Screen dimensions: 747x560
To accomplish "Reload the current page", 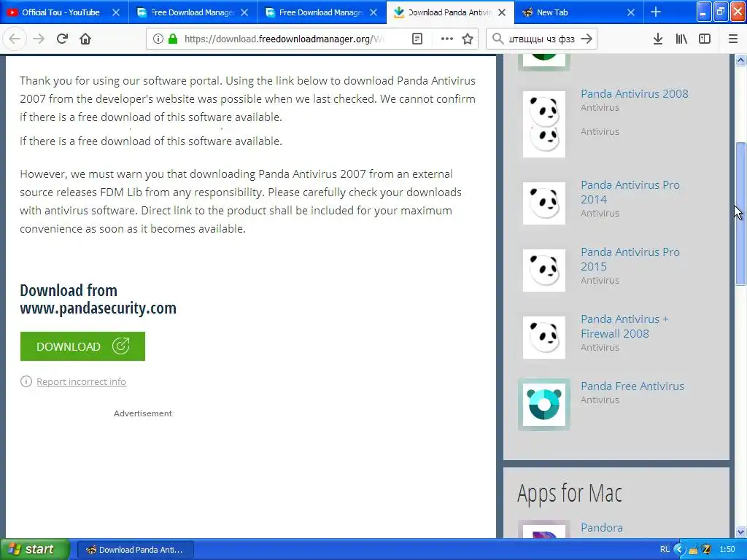I will (x=62, y=39).
